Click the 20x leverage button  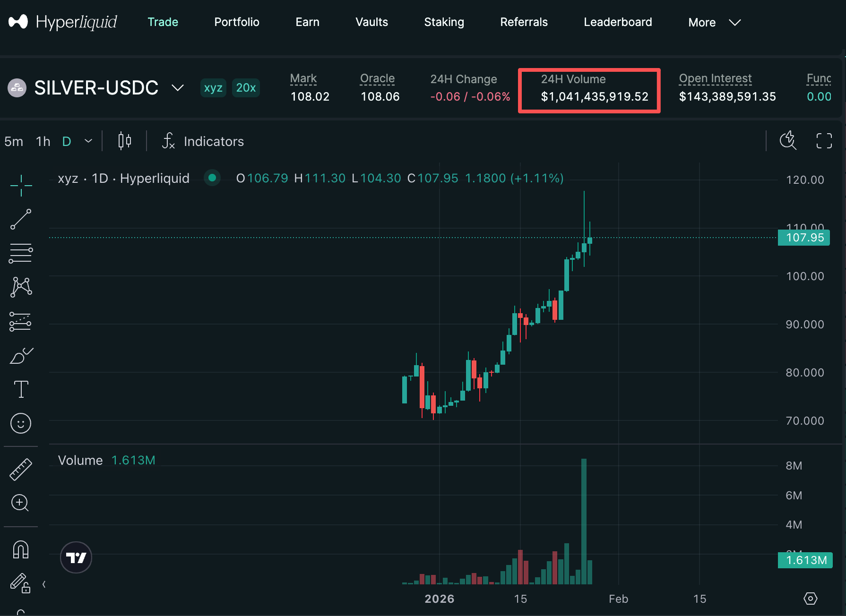[246, 88]
